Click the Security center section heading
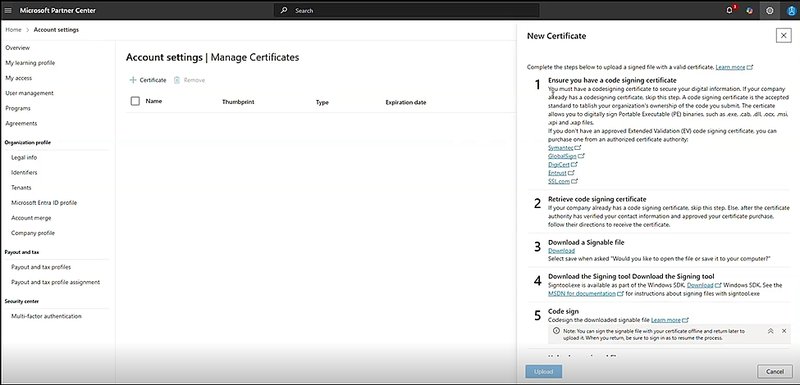800x385 pixels. [x=21, y=301]
